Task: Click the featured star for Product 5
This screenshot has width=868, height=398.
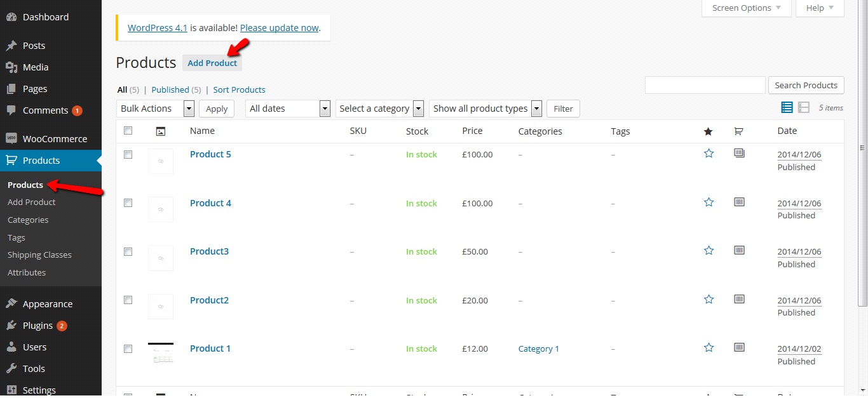Action: (x=709, y=154)
